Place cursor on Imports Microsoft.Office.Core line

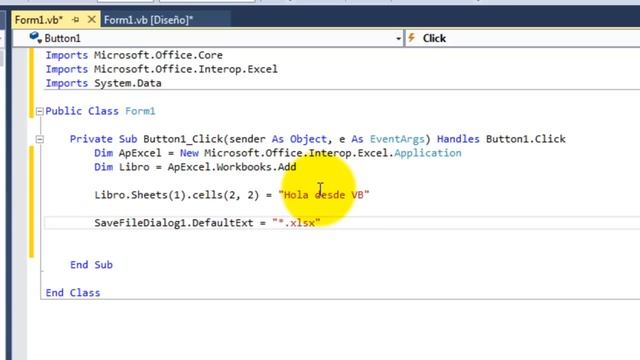[x=134, y=55]
